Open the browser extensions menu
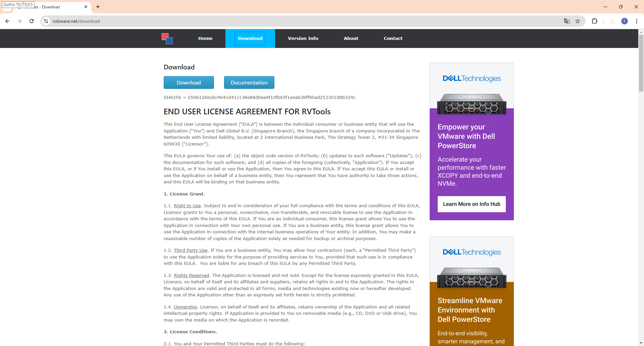The height and width of the screenshot is (346, 644). click(594, 21)
